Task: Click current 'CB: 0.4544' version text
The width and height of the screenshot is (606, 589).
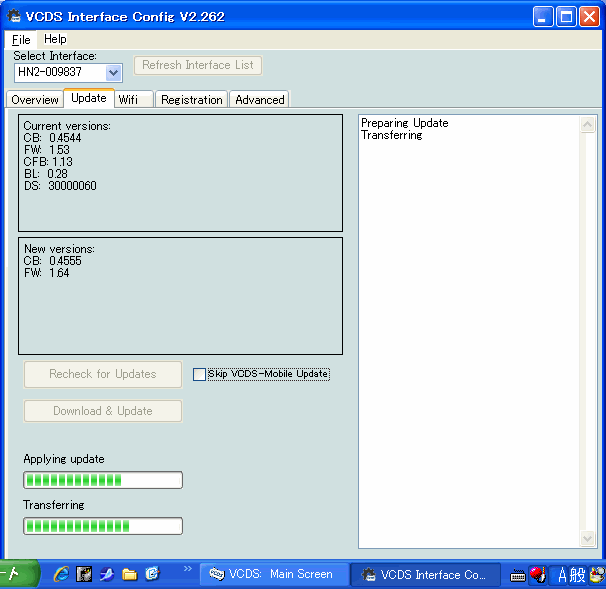Action: point(52,138)
